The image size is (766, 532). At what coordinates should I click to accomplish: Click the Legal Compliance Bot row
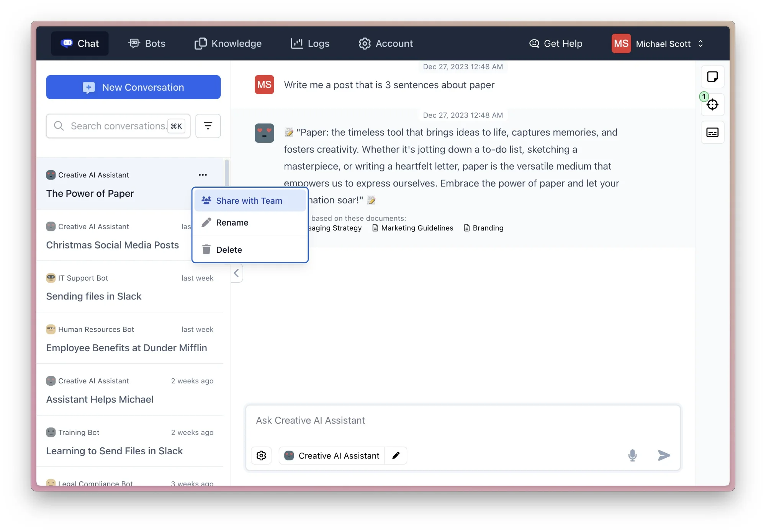pyautogui.click(x=130, y=477)
